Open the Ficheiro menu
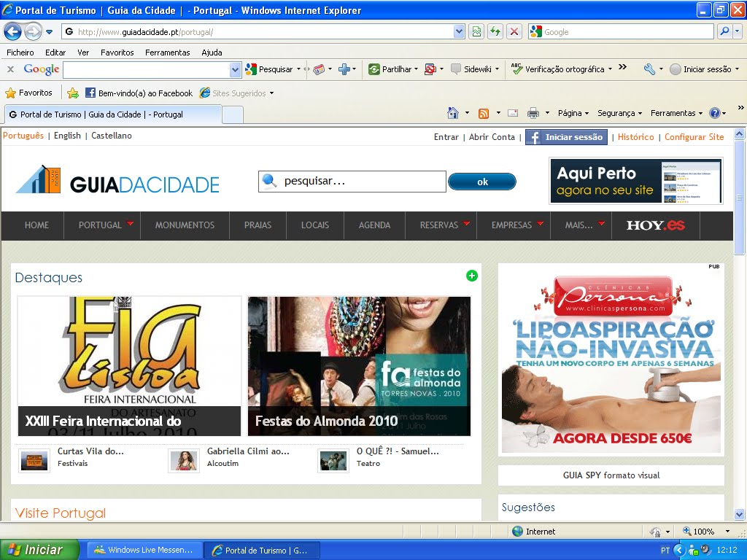The image size is (747, 560). click(20, 52)
